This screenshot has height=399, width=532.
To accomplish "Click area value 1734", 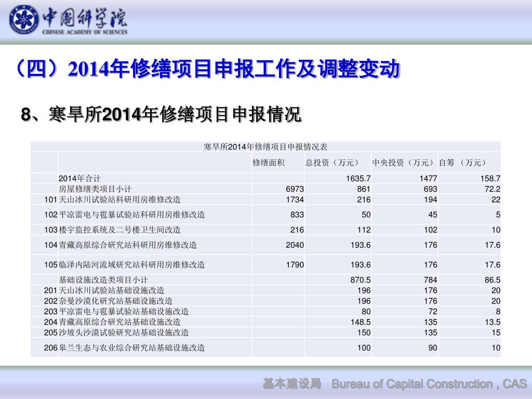I will (295, 199).
